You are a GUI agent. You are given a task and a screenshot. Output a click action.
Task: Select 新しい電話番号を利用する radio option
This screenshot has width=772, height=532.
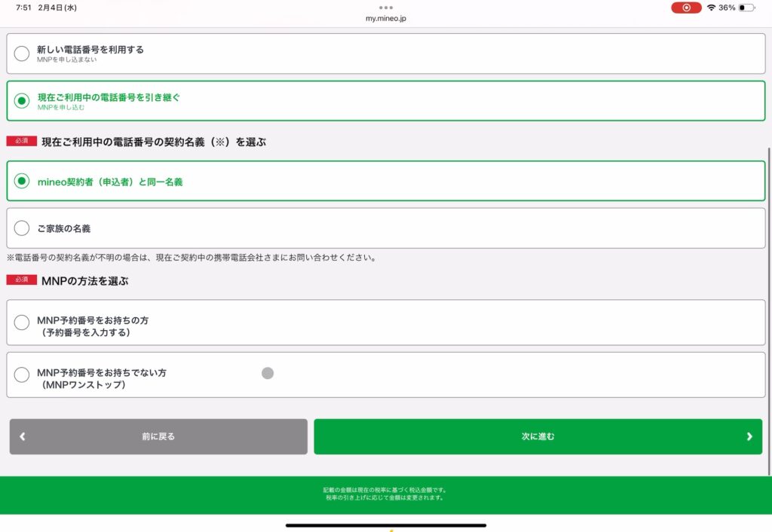[22, 54]
